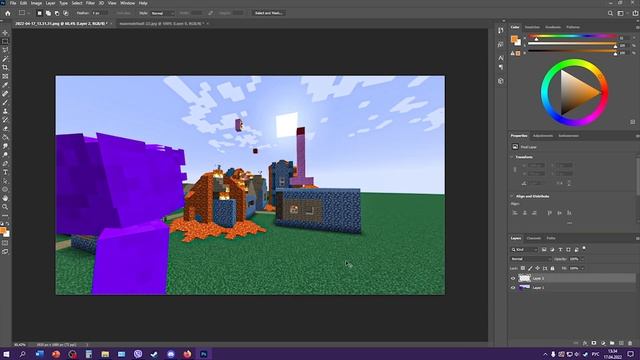Switch to the Adjustments tab

(x=543, y=136)
